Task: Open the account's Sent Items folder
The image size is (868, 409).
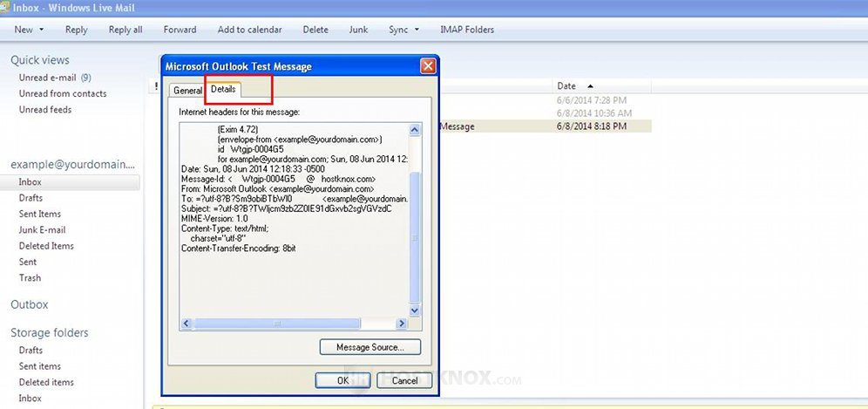Action: [x=40, y=214]
